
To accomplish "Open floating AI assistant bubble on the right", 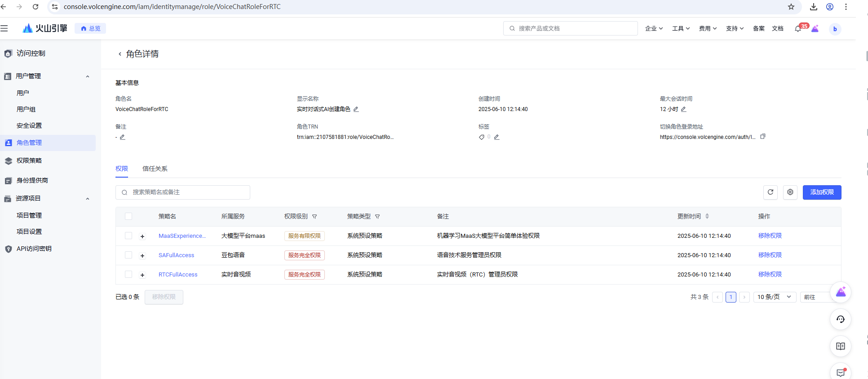I will pos(841,293).
